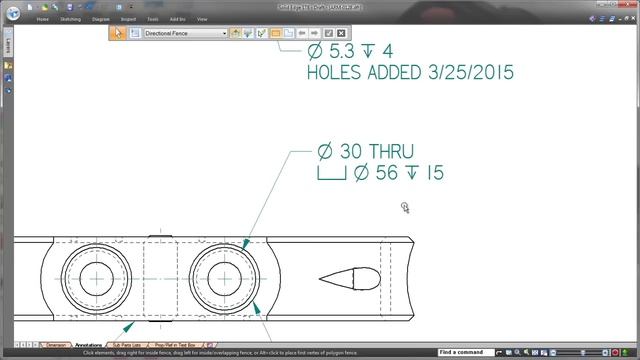Click the second blue sidebar panel icon
The width and height of the screenshot is (640, 360).
point(8,91)
